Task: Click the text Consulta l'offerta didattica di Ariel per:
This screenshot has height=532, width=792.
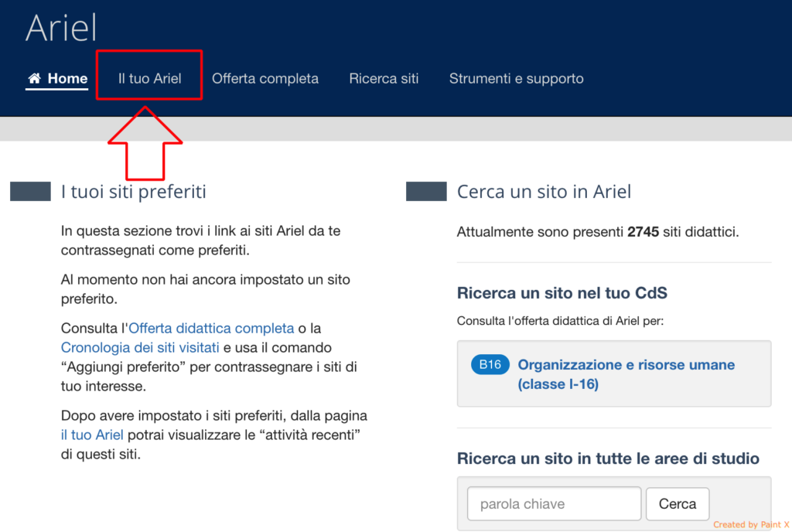Action: [x=560, y=321]
